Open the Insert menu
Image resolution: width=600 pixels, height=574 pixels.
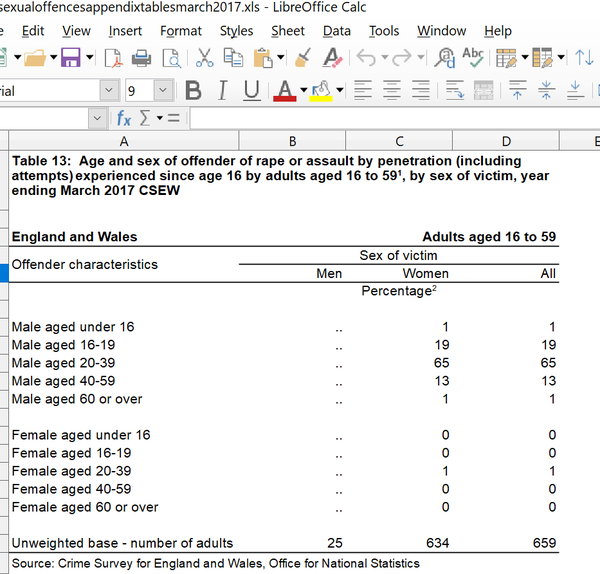[x=125, y=31]
